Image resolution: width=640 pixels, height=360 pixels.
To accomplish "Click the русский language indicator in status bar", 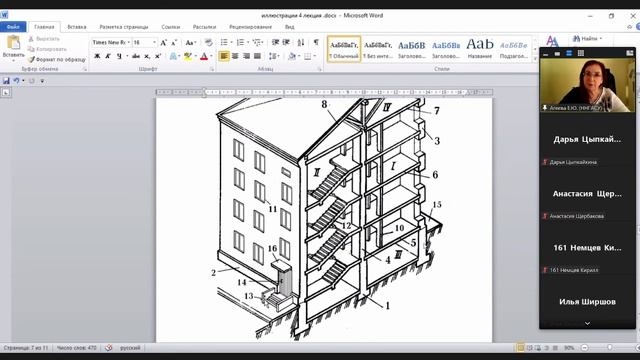I will [x=130, y=348].
